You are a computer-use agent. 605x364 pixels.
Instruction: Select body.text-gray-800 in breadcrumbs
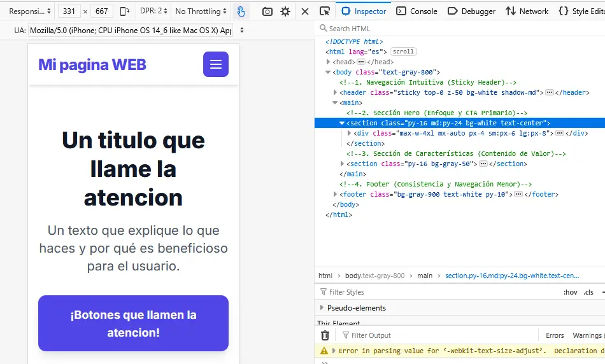pyautogui.click(x=374, y=276)
